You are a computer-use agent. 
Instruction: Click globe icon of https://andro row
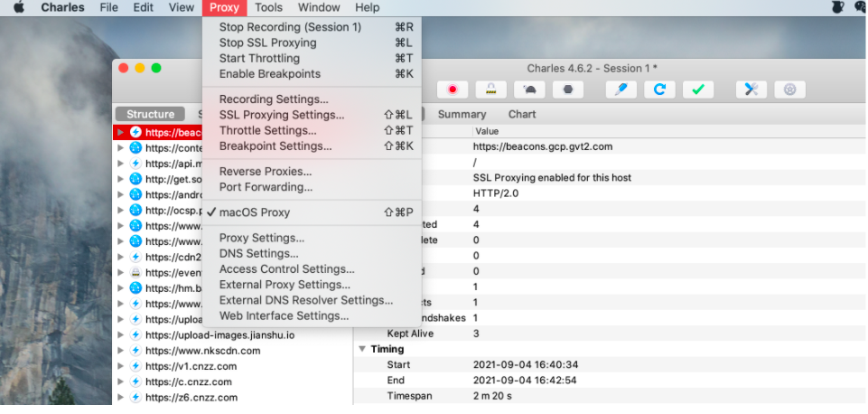[x=135, y=194]
